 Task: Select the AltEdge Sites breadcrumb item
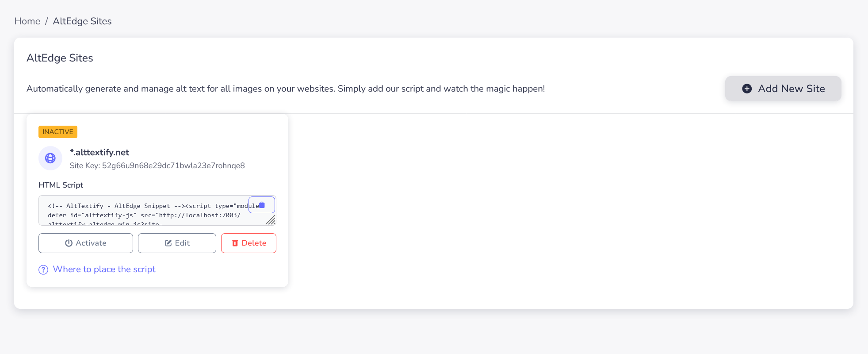coord(82,21)
